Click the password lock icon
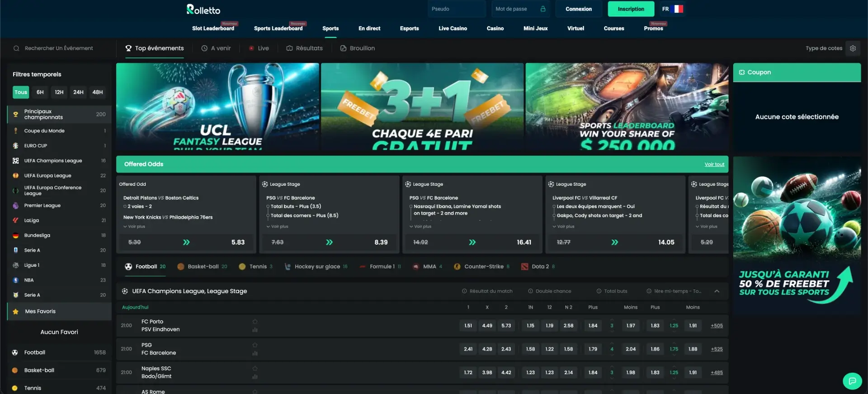Image resolution: width=868 pixels, height=394 pixels. tap(543, 9)
